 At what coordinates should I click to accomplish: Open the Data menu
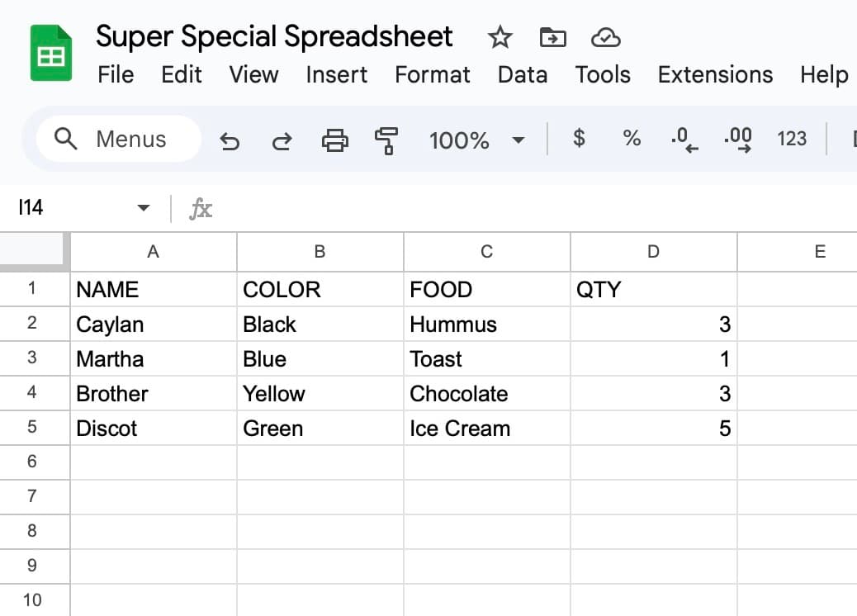(522, 74)
